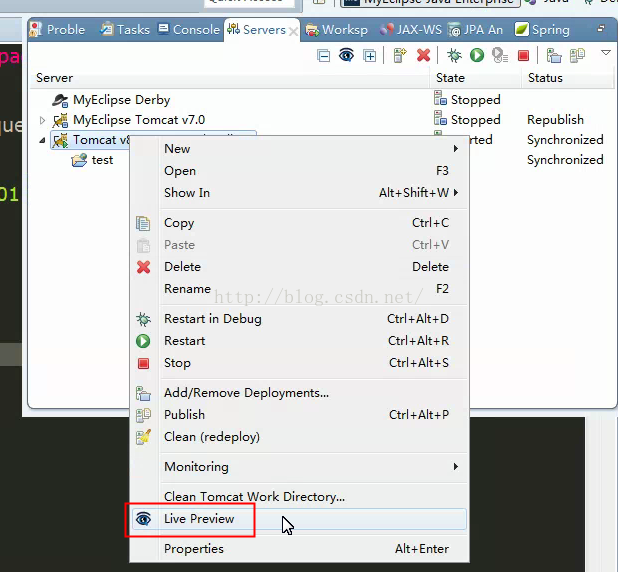Click Republish status of Tomcat v7.0
618x572 pixels.
(555, 120)
